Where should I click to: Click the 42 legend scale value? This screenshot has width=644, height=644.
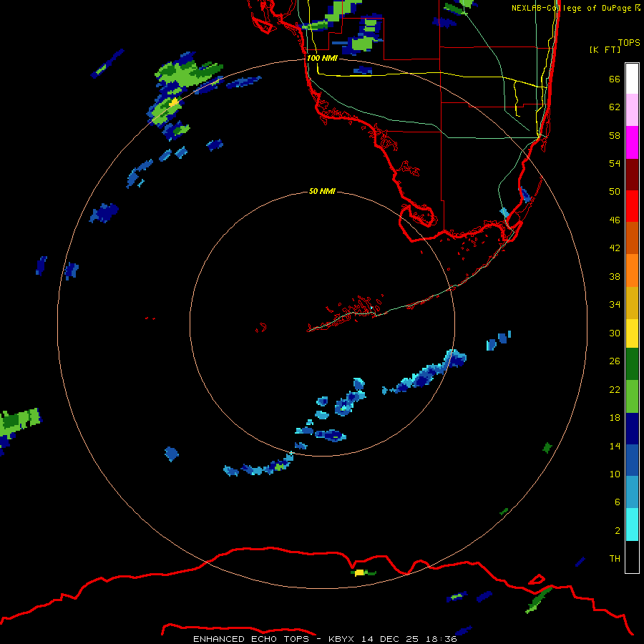point(615,248)
